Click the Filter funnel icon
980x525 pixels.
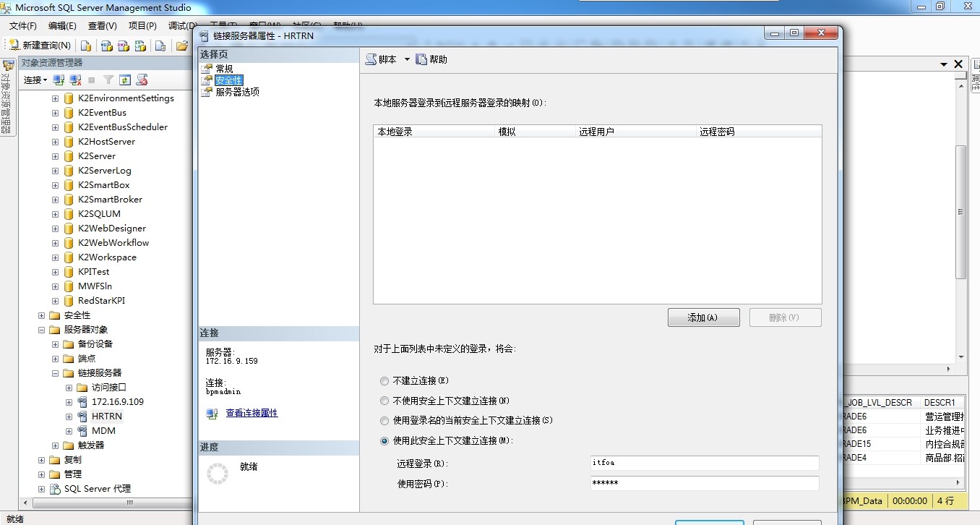pyautogui.click(x=108, y=80)
